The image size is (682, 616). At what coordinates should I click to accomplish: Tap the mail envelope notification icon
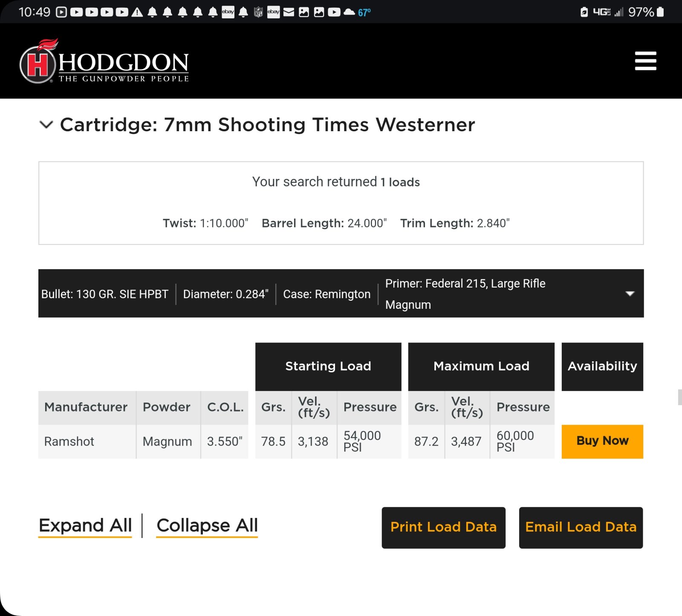(x=289, y=12)
